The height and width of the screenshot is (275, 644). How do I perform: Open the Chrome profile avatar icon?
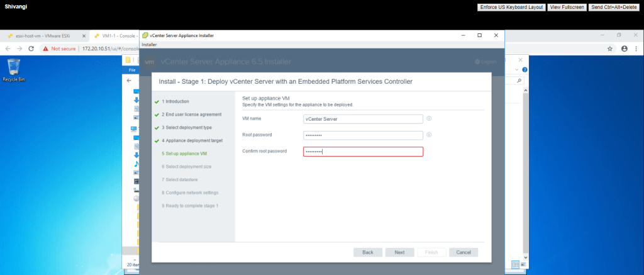(x=624, y=48)
